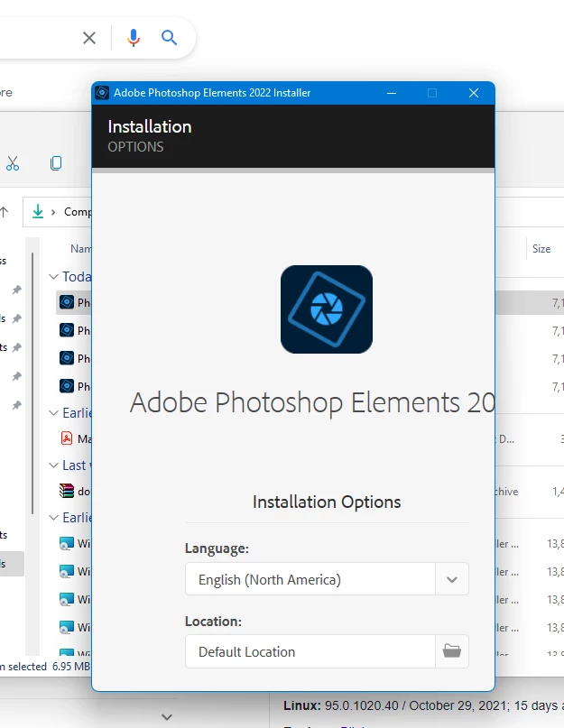The image size is (564, 728).
Task: Click the Copy icon in File Explorer toolbar
Action: (x=56, y=163)
